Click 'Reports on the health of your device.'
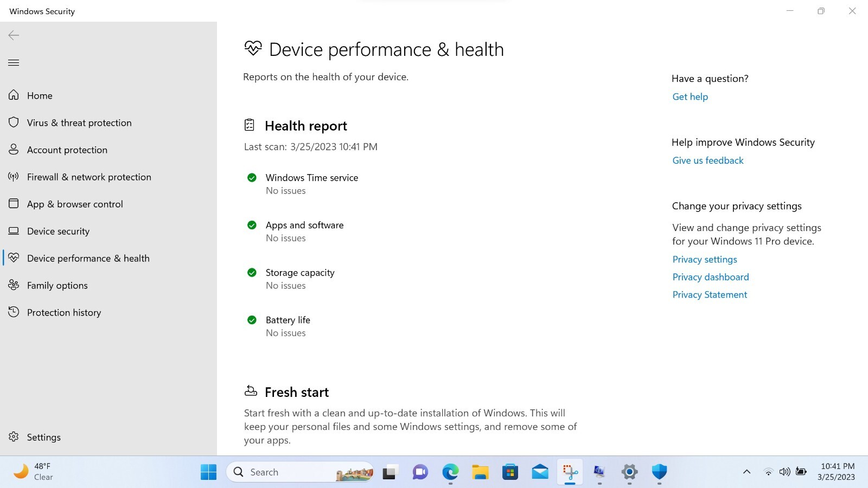 (325, 77)
